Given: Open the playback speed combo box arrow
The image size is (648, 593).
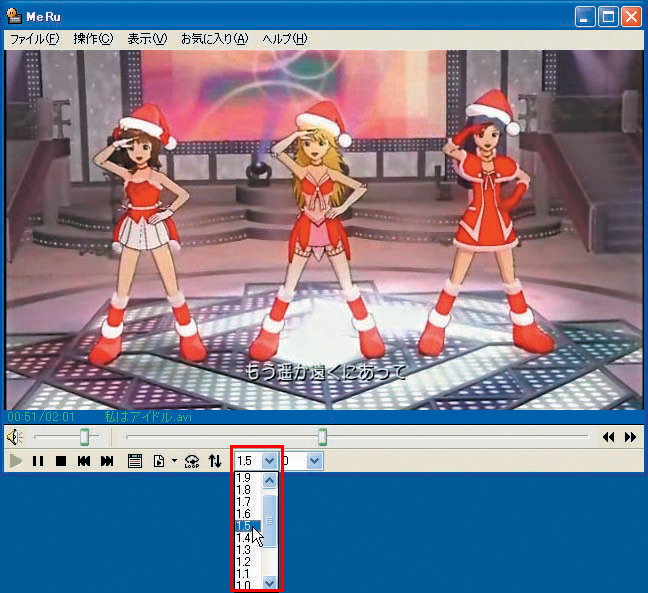Looking at the screenshot, I should coord(269,460).
